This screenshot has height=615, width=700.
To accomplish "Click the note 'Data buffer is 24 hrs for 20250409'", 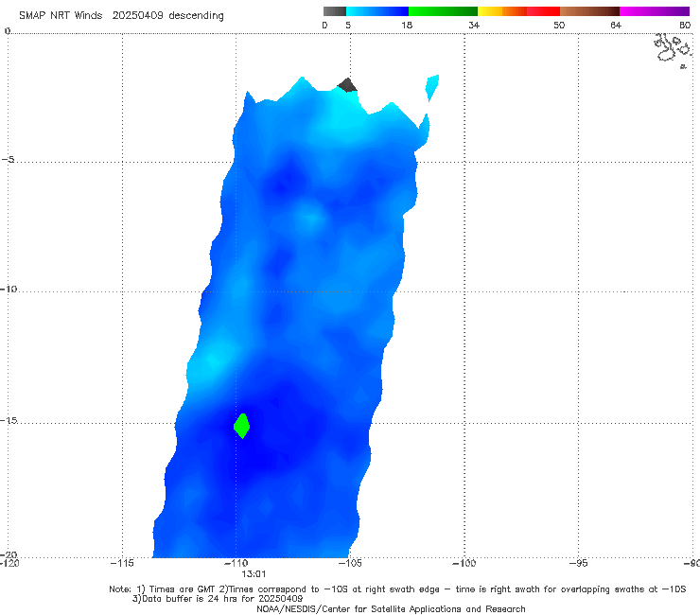I will pyautogui.click(x=218, y=599).
